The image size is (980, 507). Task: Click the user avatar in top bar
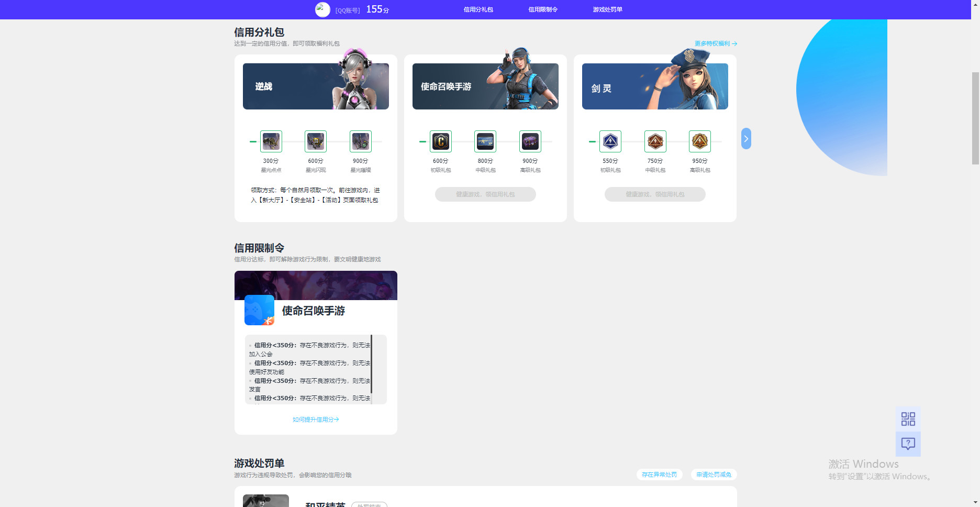coord(322,9)
